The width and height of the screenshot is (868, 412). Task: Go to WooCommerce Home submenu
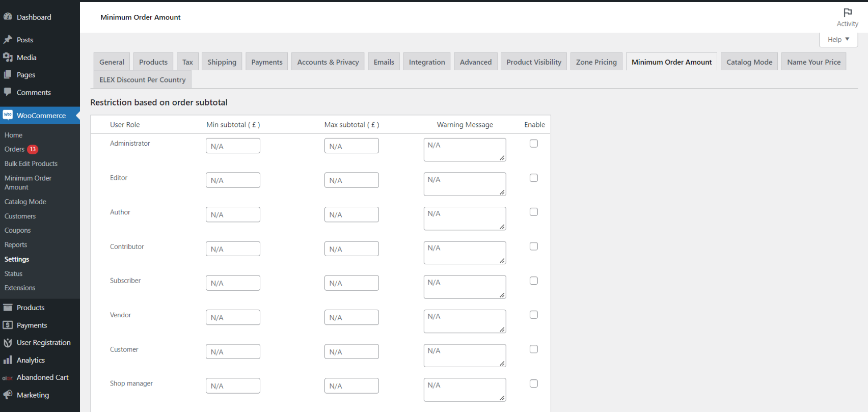pos(13,135)
